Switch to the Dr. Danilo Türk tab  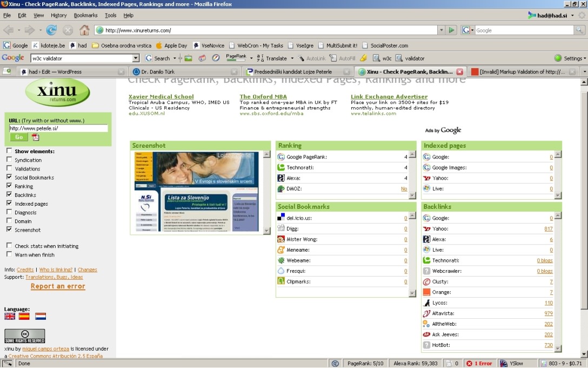185,71
